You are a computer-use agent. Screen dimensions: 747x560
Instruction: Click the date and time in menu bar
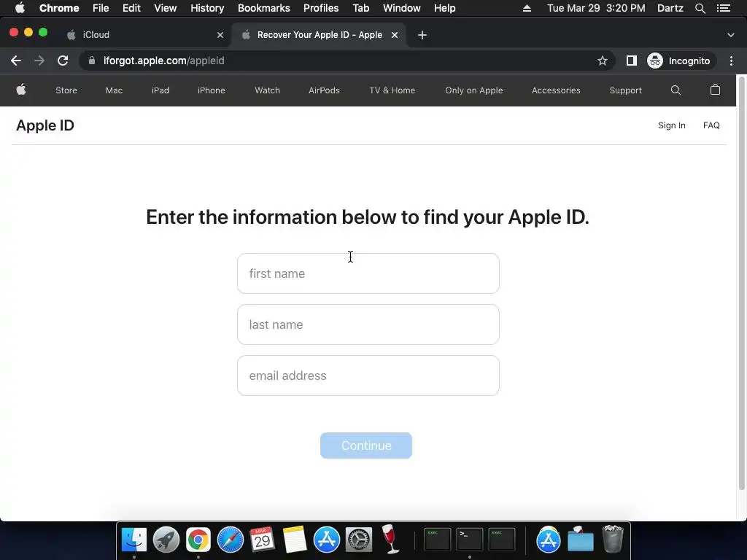click(x=596, y=8)
